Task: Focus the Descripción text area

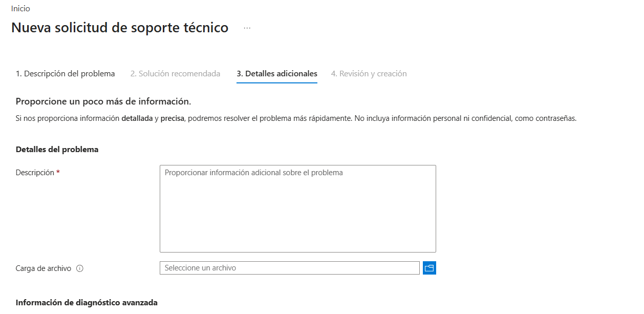Action: tap(298, 208)
